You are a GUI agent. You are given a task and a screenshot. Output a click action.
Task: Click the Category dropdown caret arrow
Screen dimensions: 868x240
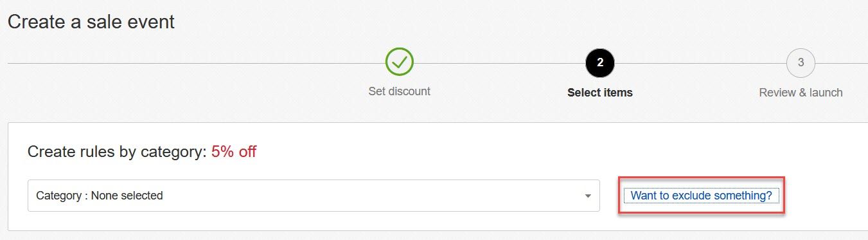click(588, 196)
